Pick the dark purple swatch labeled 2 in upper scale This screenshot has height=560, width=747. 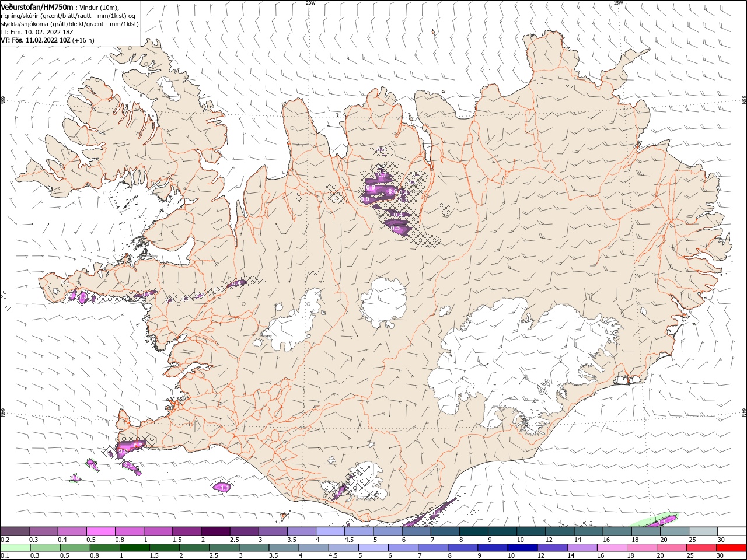[215, 531]
